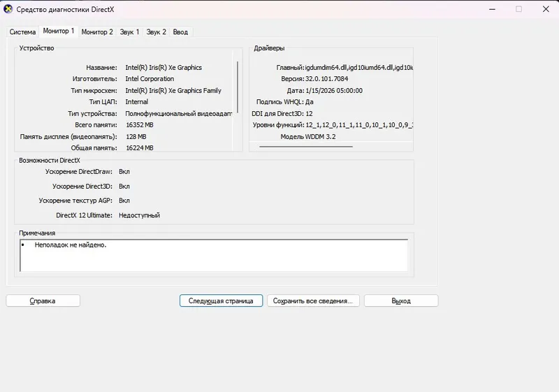The width and height of the screenshot is (559, 392).
Task: Click driver version 32.0.101.7084
Action: 326,79
